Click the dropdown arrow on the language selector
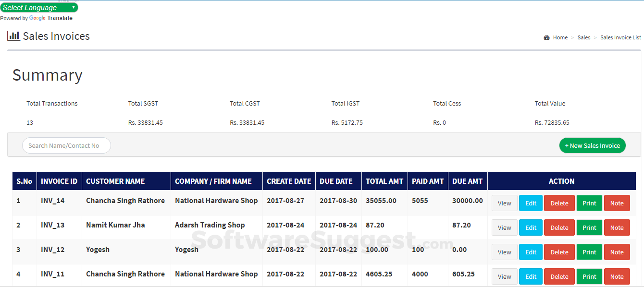644x287 pixels. point(73,7)
